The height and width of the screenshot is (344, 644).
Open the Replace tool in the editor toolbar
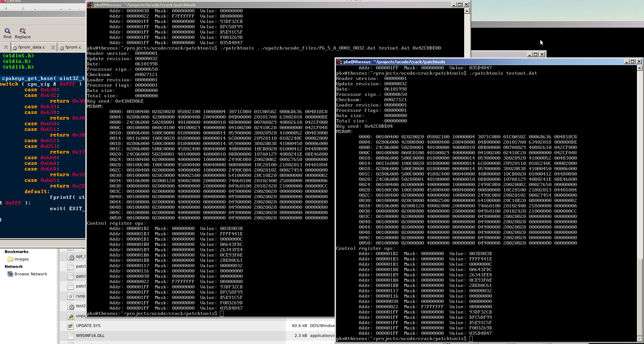coord(23,33)
